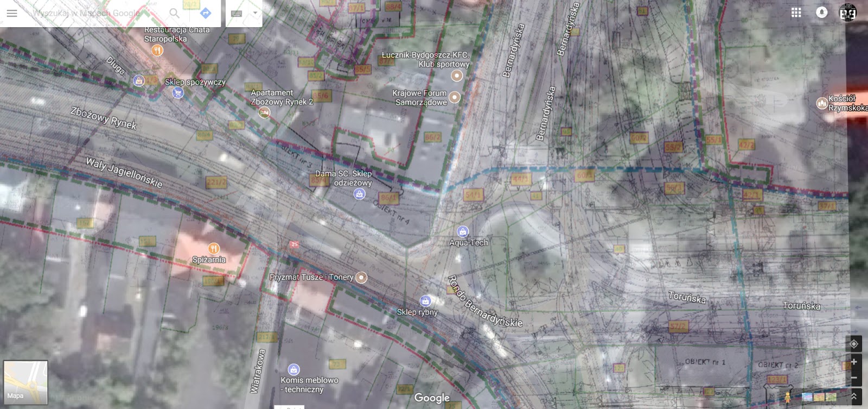Click the 'Zbożowy Rynek' street label
Image resolution: width=868 pixels, height=409 pixels.
coord(104,118)
